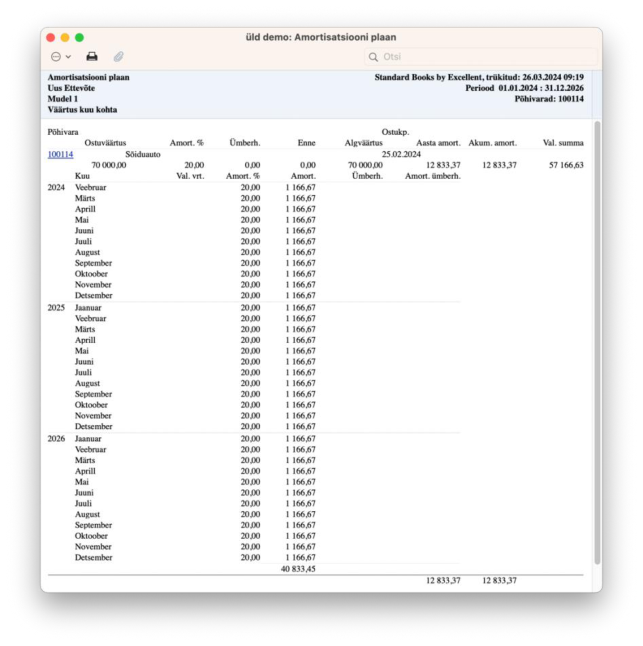This screenshot has width=643, height=646.
Task: Click the 'Sõiduauto' asset name
Action: pos(143,154)
